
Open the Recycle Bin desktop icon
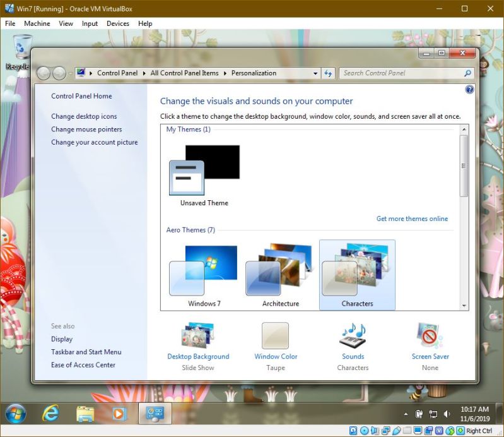[x=22, y=52]
